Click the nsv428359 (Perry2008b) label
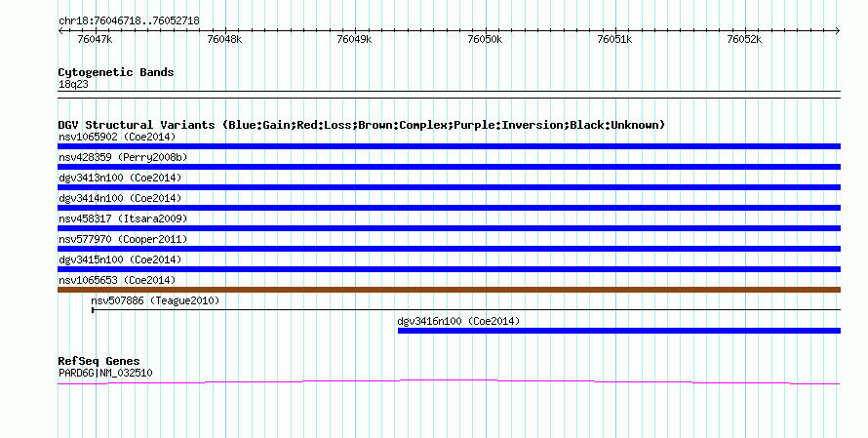 123,157
